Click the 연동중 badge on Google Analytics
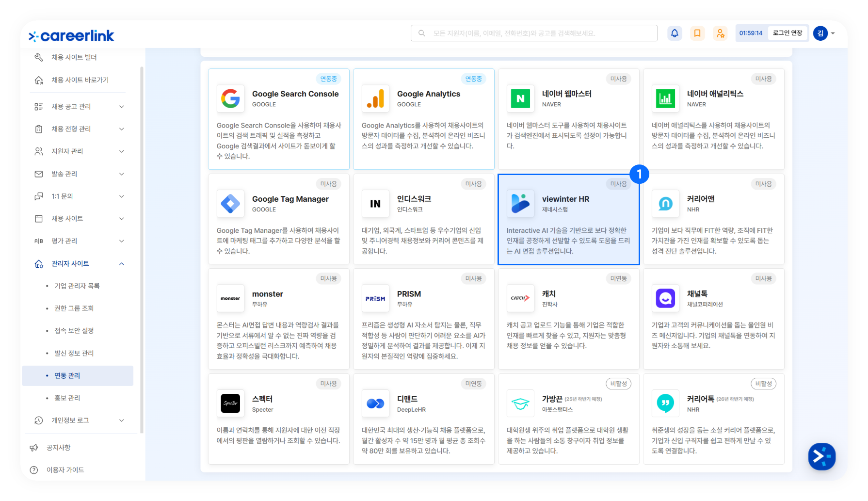The height and width of the screenshot is (501, 868). 474,79
